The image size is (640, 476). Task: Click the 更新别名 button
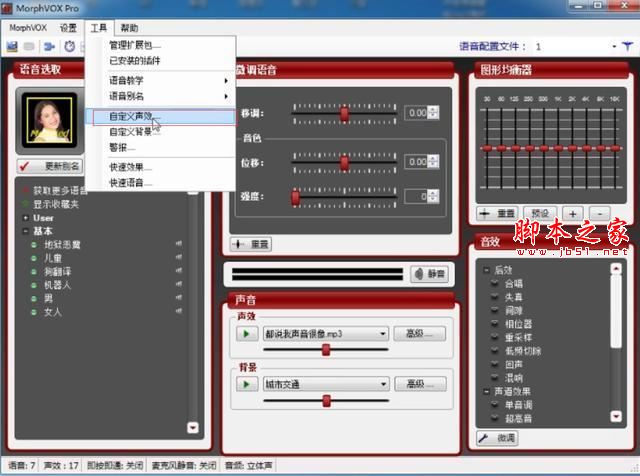[49, 166]
